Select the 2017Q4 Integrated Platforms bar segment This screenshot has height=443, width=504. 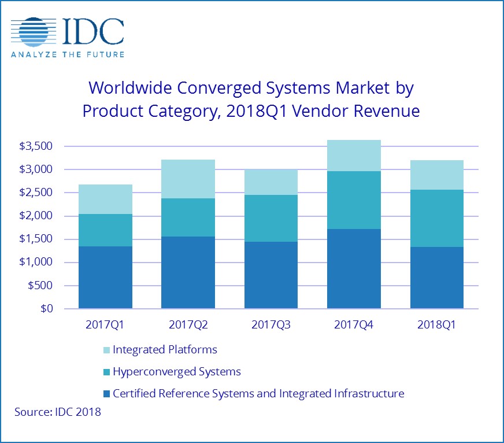354,156
